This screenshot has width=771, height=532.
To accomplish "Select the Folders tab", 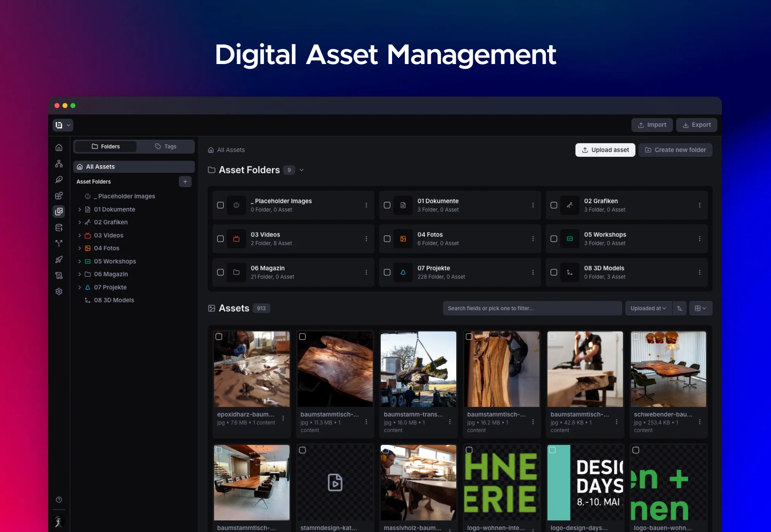I will pyautogui.click(x=106, y=147).
